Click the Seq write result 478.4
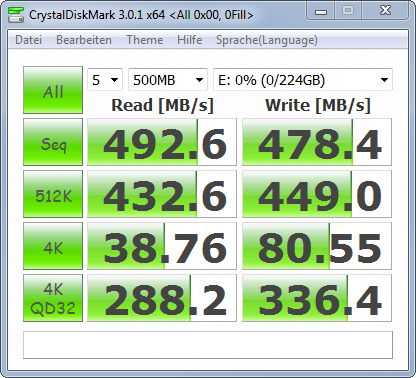This screenshot has width=416, height=378. pyautogui.click(x=317, y=142)
